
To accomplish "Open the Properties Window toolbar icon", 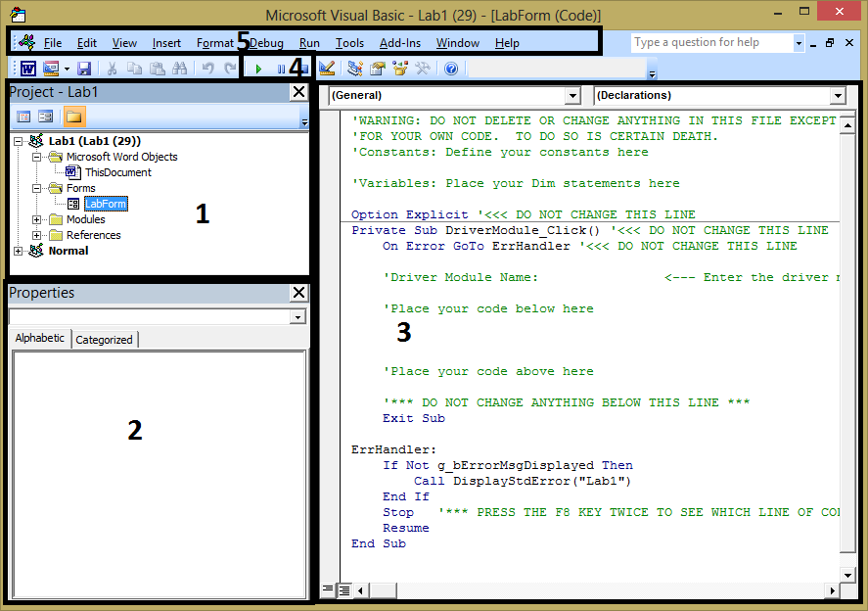I will coord(378,69).
